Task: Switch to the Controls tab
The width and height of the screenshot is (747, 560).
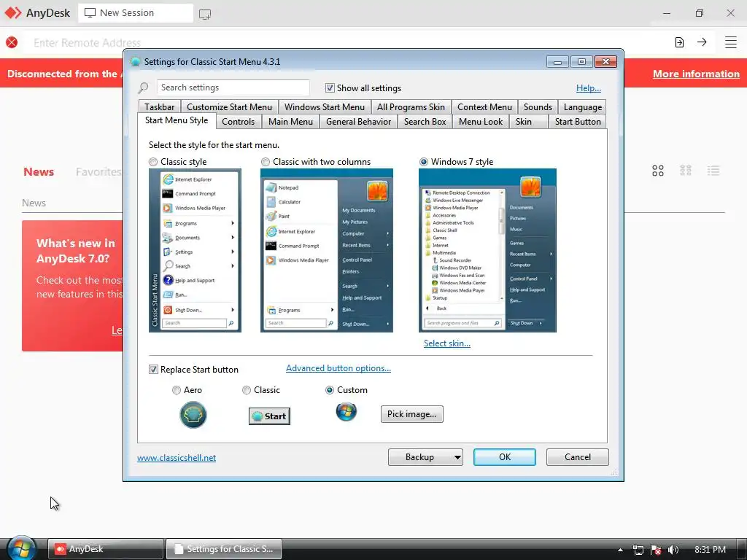Action: click(x=239, y=122)
